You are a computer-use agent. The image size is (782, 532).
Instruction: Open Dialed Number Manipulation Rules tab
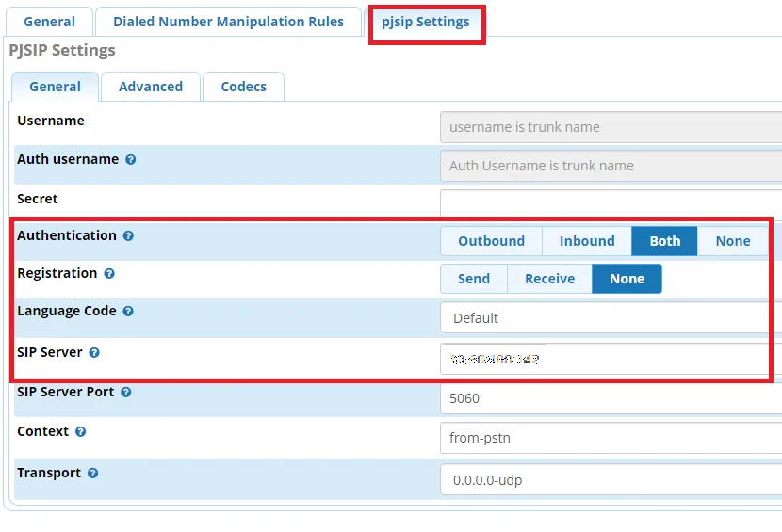(x=228, y=22)
